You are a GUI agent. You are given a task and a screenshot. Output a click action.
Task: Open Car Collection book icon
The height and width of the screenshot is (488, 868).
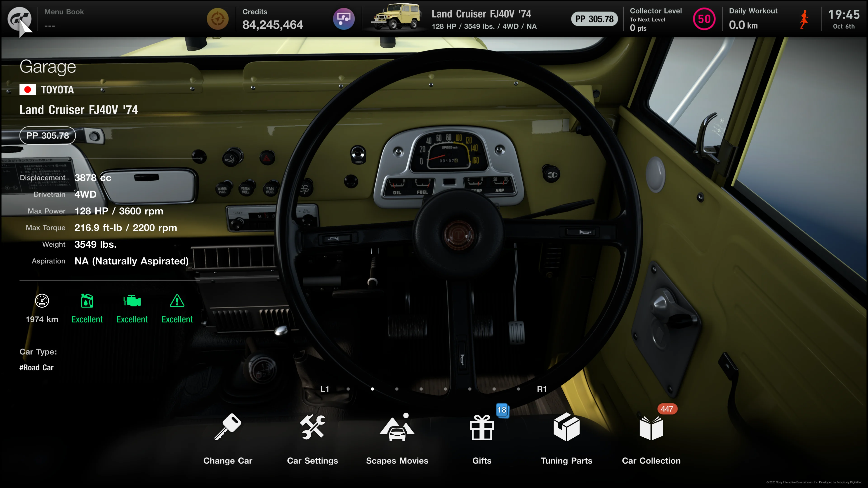tap(651, 428)
